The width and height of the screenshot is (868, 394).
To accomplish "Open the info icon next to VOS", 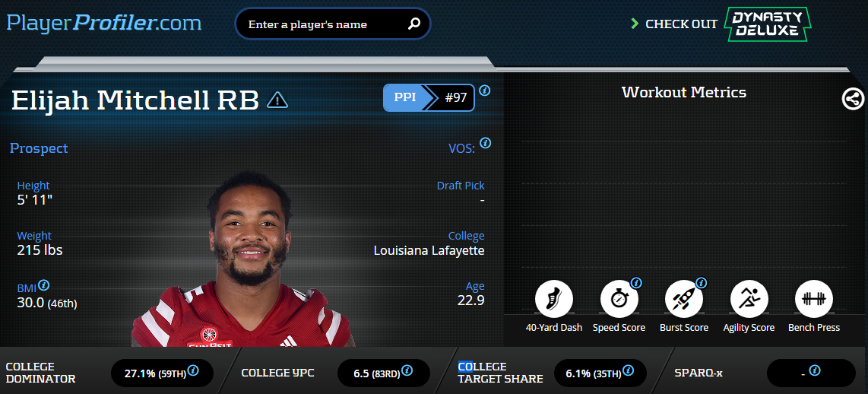I will (x=485, y=143).
